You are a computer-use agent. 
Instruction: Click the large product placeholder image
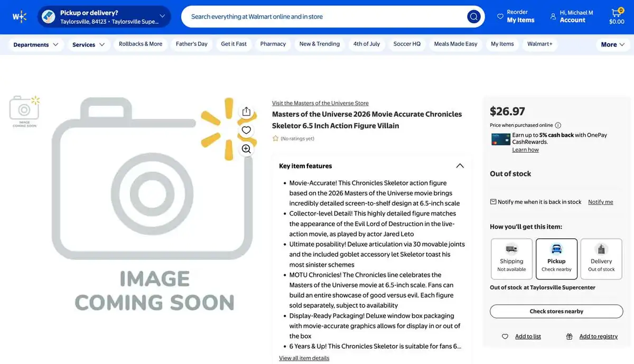click(153, 205)
